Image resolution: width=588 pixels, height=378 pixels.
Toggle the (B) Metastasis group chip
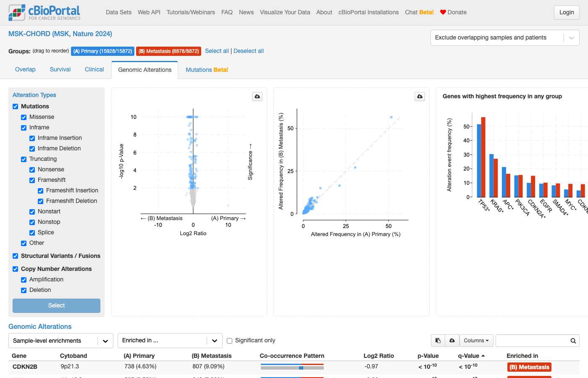coord(169,51)
